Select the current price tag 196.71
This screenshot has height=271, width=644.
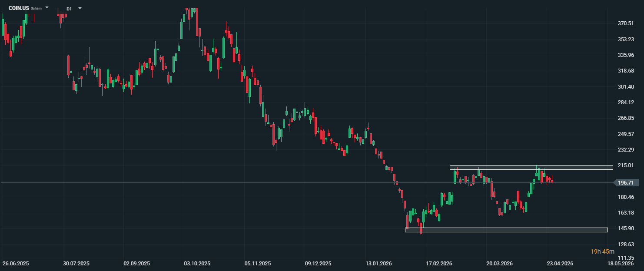(625, 183)
